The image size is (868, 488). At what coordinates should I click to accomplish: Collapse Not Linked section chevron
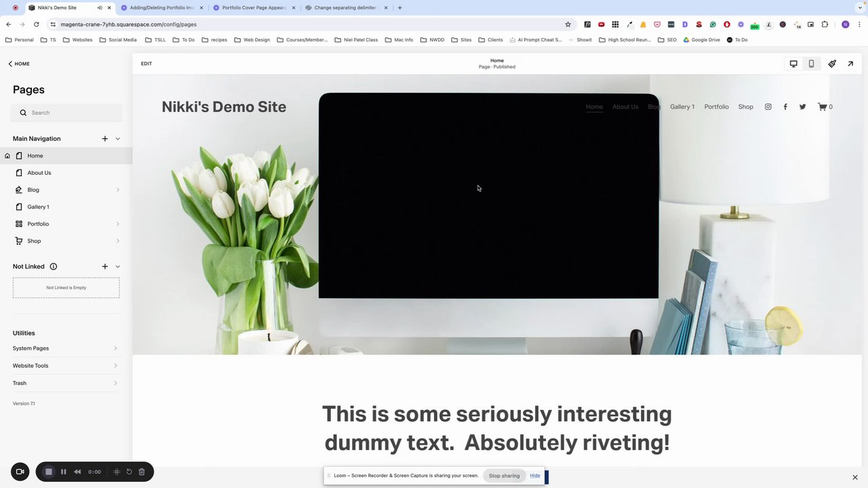pos(117,267)
